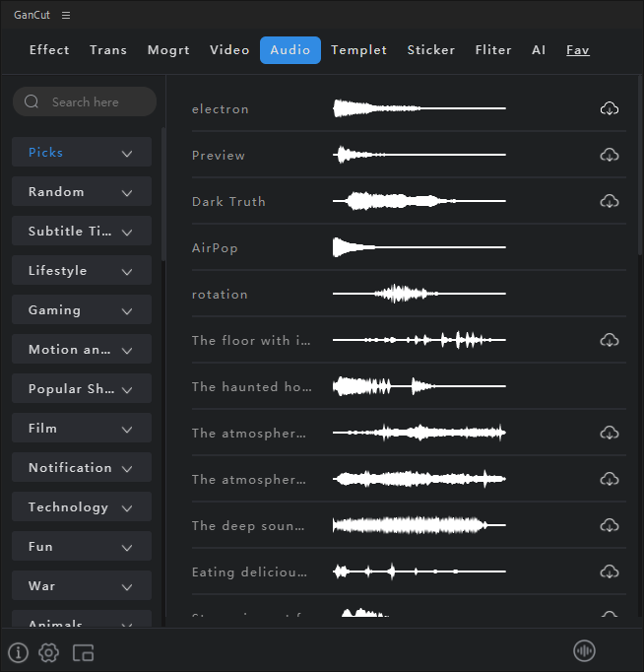Select the Gaming category label
This screenshot has height=672, width=644.
click(x=54, y=309)
